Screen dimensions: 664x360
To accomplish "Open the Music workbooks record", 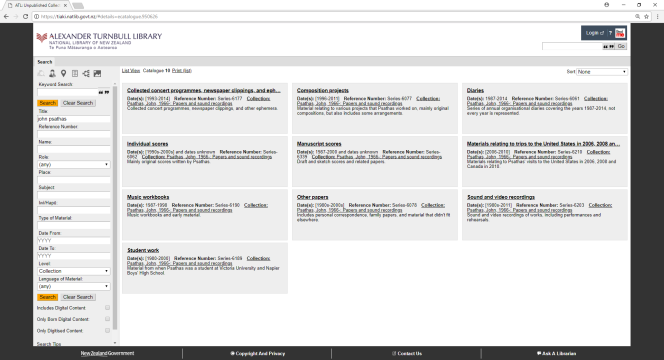I will tap(148, 197).
